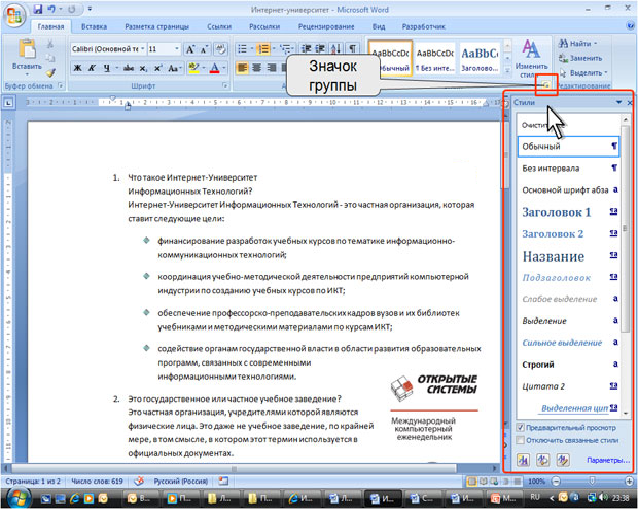The height and width of the screenshot is (512, 640).
Task: Switch to Print Layout view in status bar
Action: [x=472, y=481]
